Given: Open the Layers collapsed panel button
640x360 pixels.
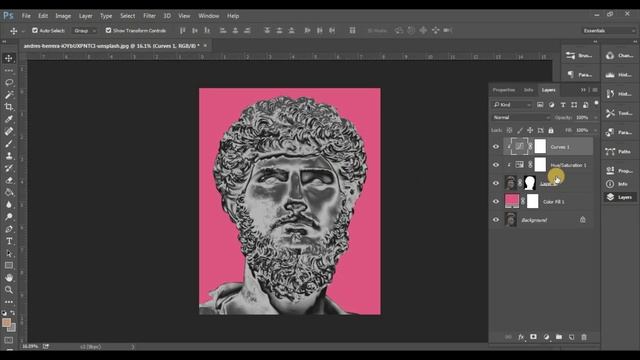Looking at the screenshot, I should click(x=619, y=197).
